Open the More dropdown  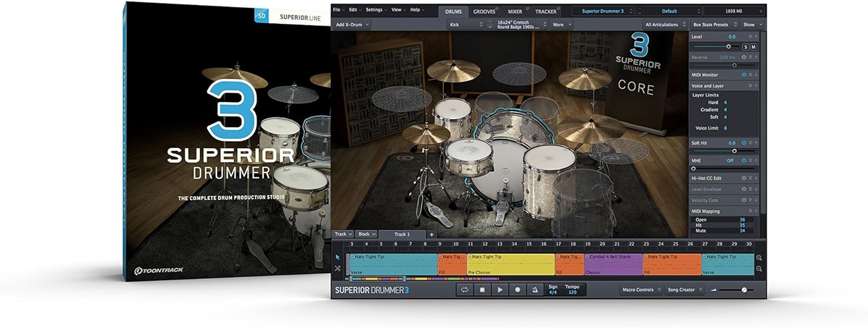point(562,24)
